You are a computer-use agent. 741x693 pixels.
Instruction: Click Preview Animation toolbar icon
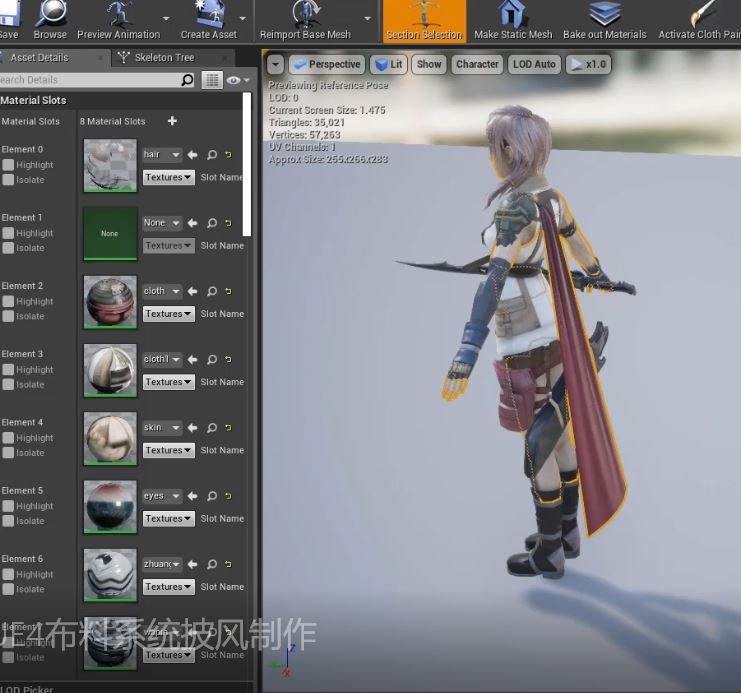(x=118, y=15)
